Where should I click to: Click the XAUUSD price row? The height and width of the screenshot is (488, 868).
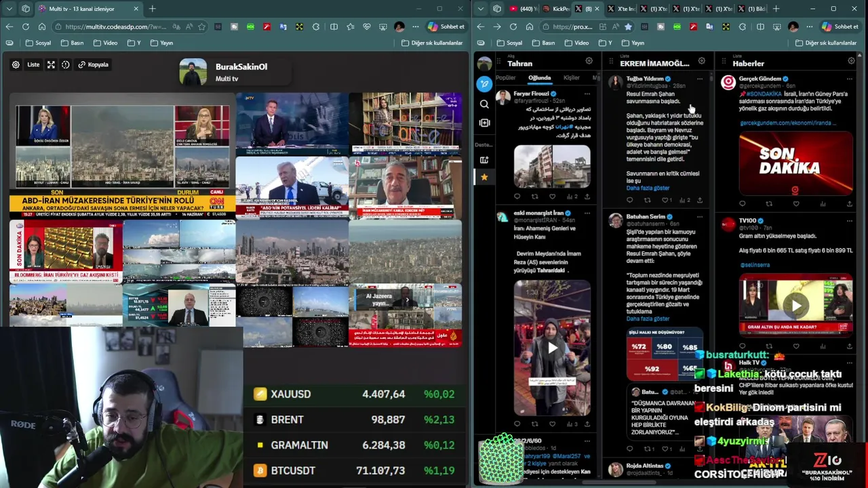354,394
